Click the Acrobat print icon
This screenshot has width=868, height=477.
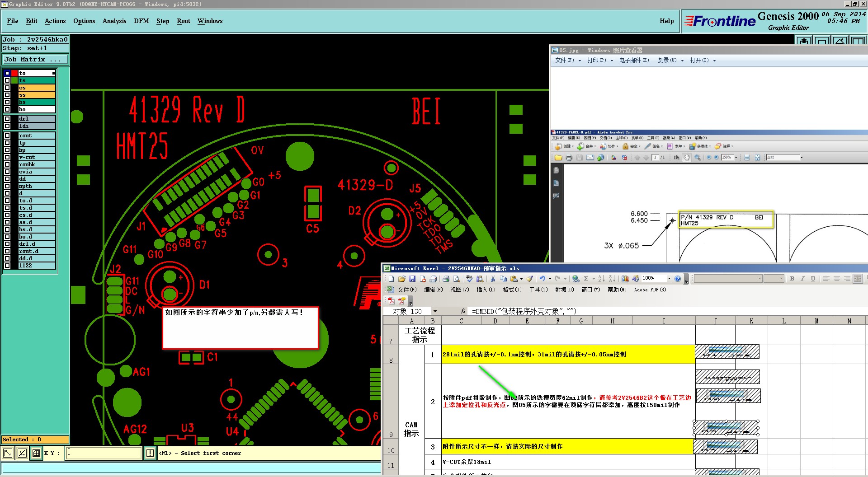569,158
